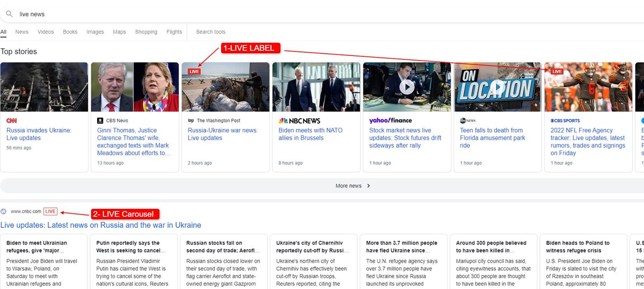Viewport: 644px width, 289px height.
Task: Go to the Shopping tab
Action: tap(146, 32)
